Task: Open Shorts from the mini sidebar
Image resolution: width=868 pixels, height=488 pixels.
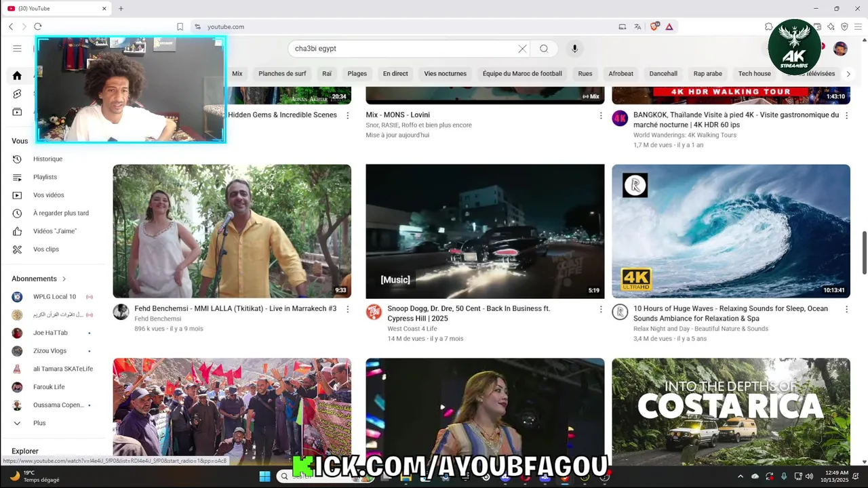Action: pos(17,94)
